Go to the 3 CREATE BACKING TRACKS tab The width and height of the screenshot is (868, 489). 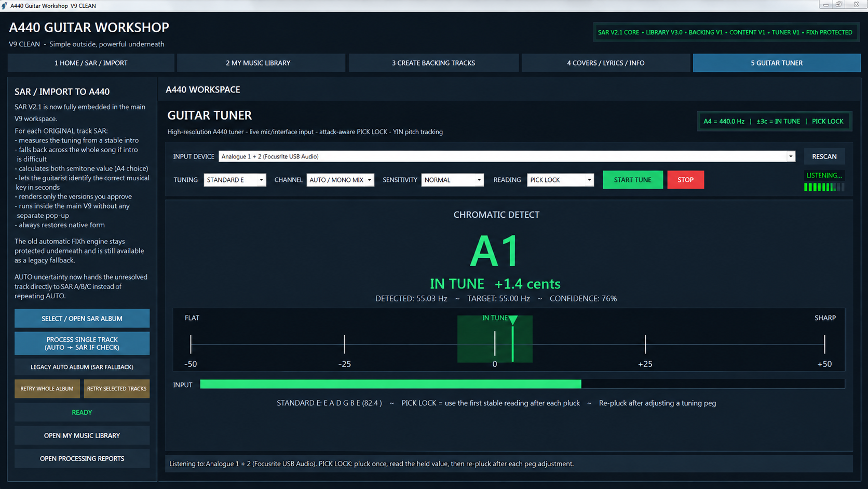tap(433, 63)
